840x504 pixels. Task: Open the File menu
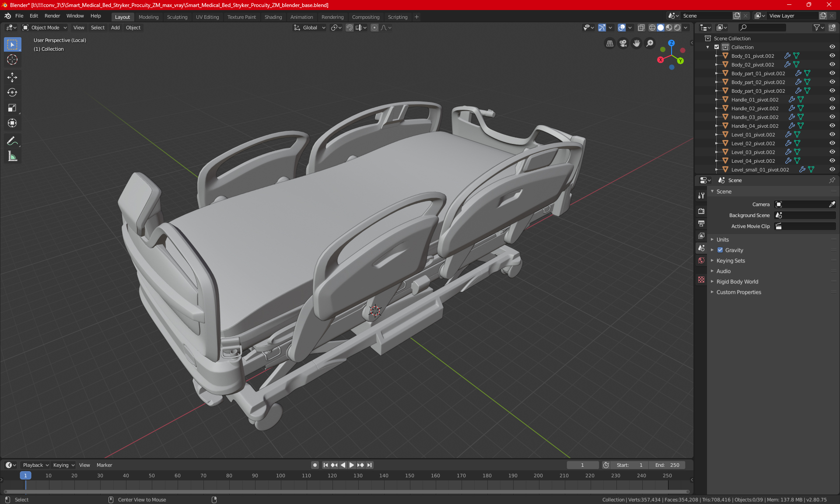tap(19, 16)
